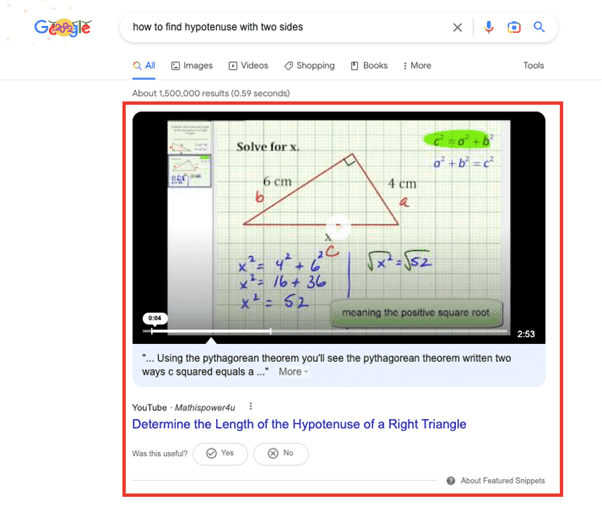Click the Mathispower4u channel name
Viewport: 602px width, 507px height.
pos(205,408)
